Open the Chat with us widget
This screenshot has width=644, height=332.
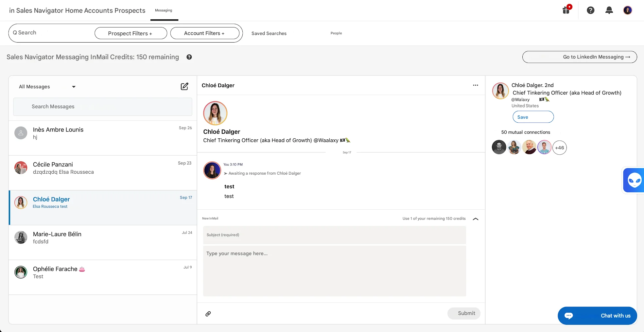click(597, 316)
